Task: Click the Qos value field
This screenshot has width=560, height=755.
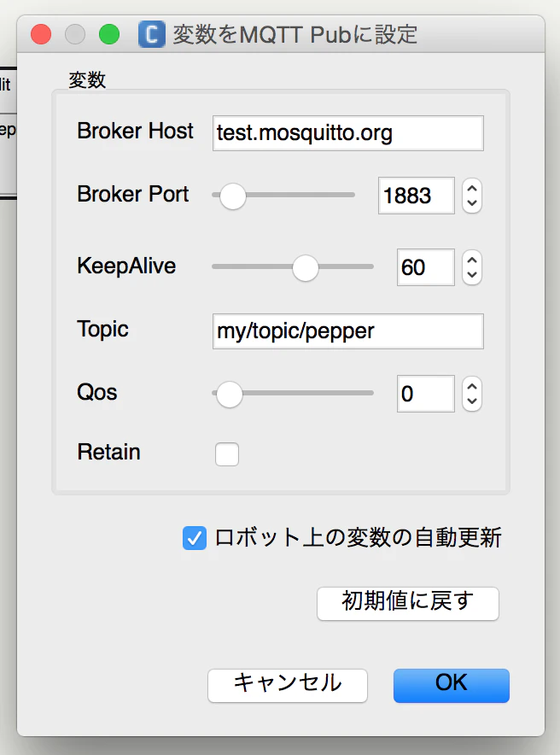Action: click(425, 394)
